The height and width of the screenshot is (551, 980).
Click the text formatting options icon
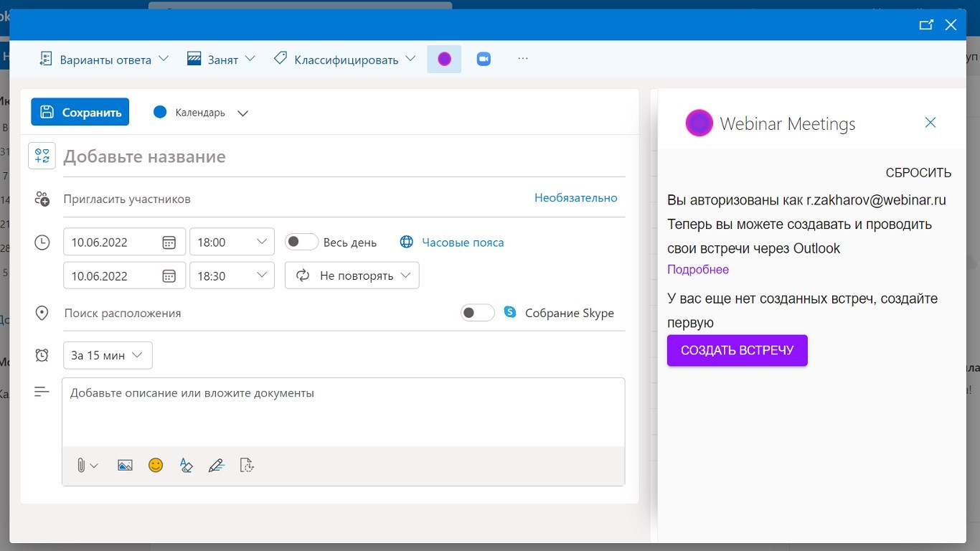click(x=186, y=466)
